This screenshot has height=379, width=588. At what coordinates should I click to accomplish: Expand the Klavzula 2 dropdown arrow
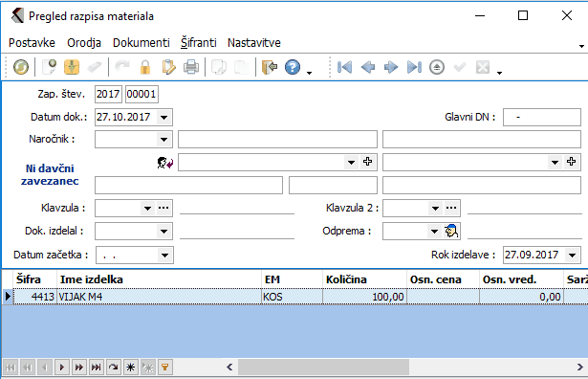tap(435, 209)
